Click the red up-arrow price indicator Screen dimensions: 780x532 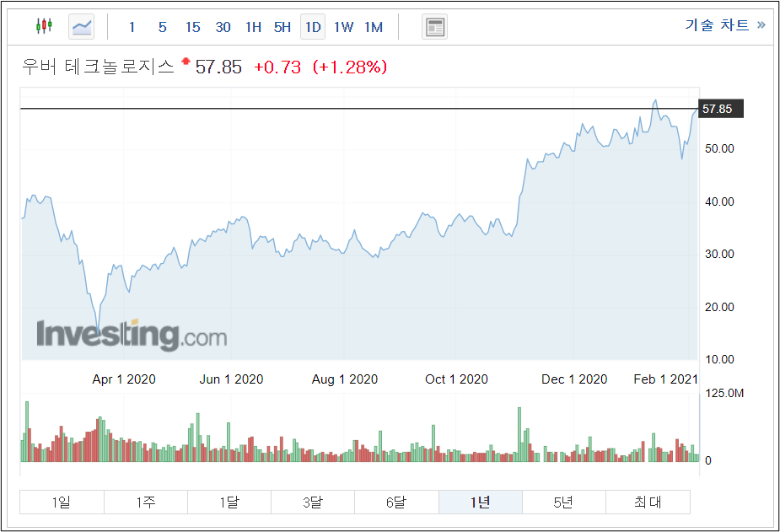[x=186, y=62]
